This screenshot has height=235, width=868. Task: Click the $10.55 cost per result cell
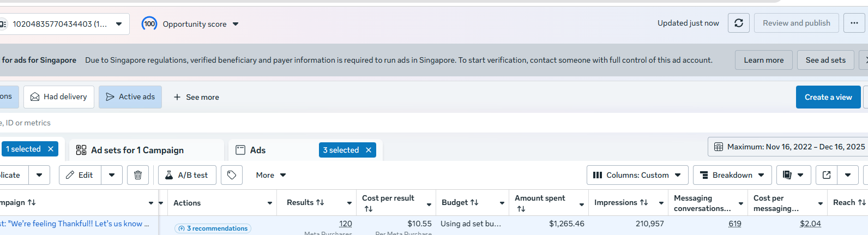pos(419,224)
